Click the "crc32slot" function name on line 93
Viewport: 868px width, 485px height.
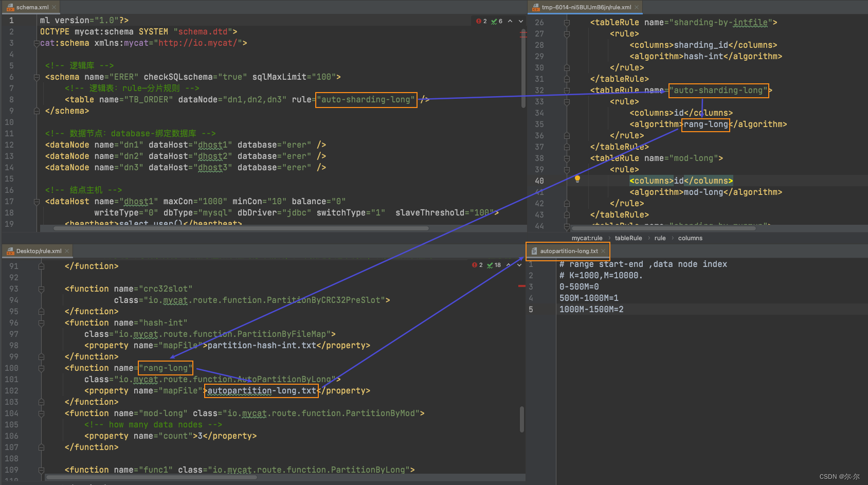pos(166,289)
